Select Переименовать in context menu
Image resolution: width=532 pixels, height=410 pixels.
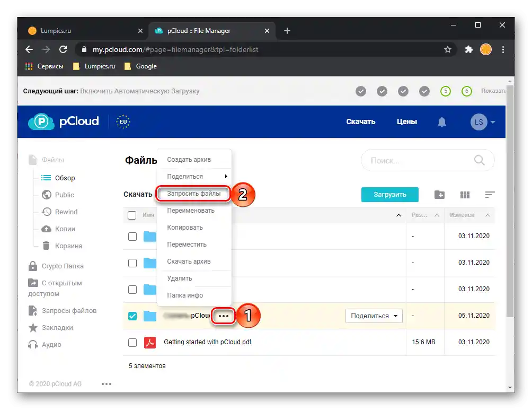point(194,210)
